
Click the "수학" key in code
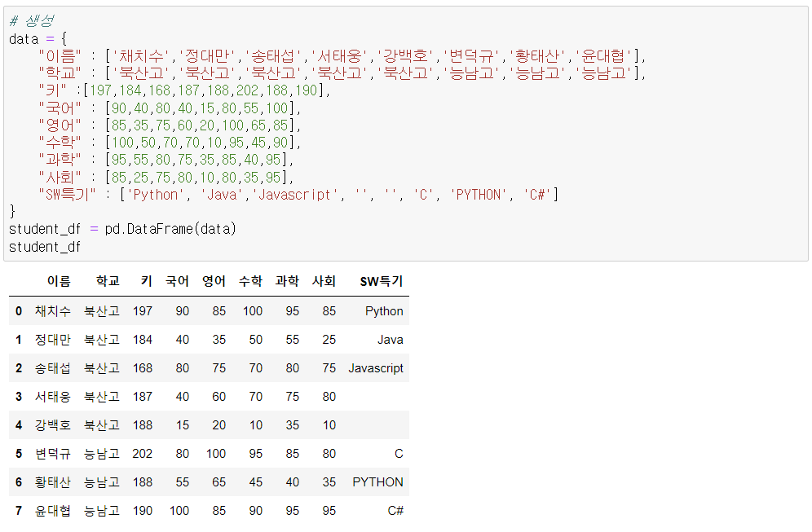point(60,143)
